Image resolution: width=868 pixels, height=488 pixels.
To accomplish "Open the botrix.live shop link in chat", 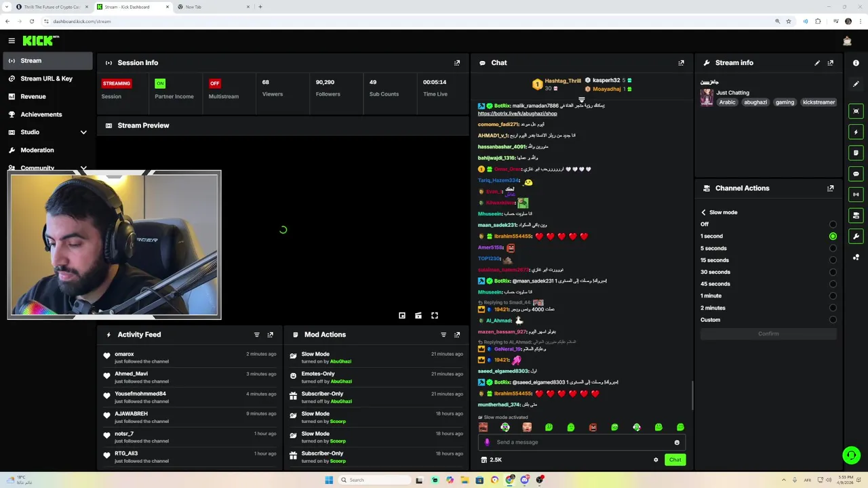I will tap(517, 114).
